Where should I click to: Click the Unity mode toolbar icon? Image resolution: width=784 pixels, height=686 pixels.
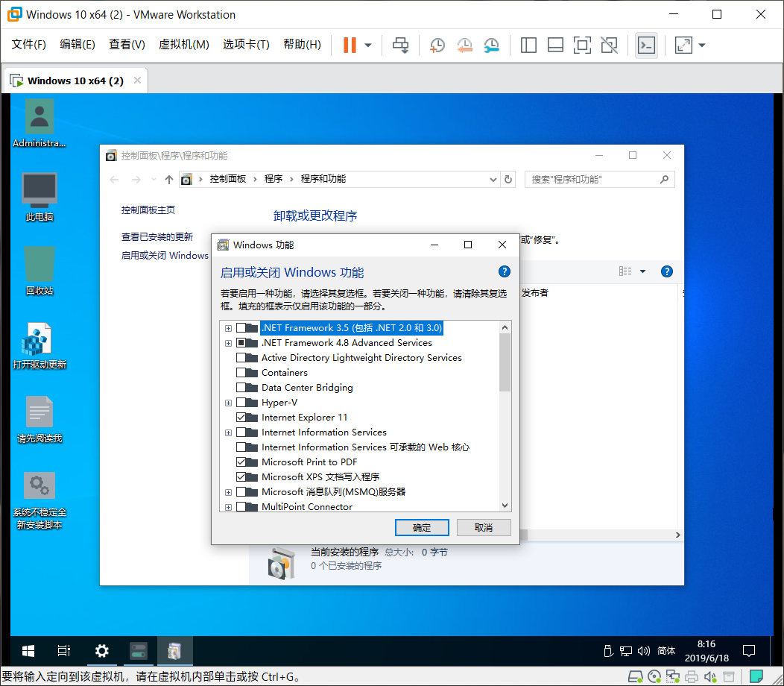tap(609, 45)
